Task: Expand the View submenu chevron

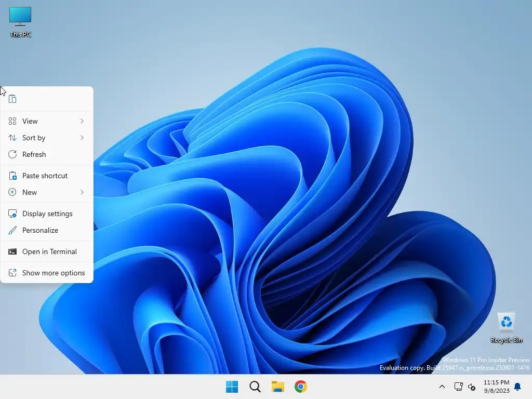Action: [82, 121]
